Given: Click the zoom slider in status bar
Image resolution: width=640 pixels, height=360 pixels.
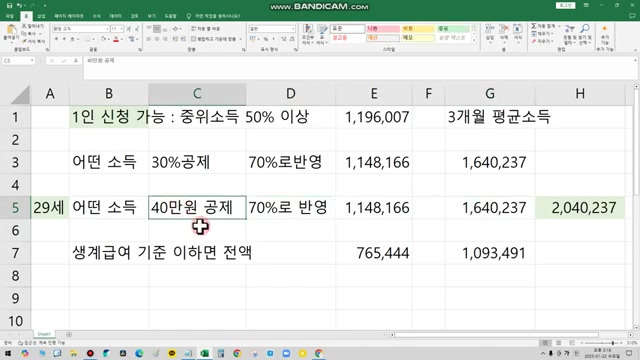Looking at the screenshot, I should (x=602, y=343).
